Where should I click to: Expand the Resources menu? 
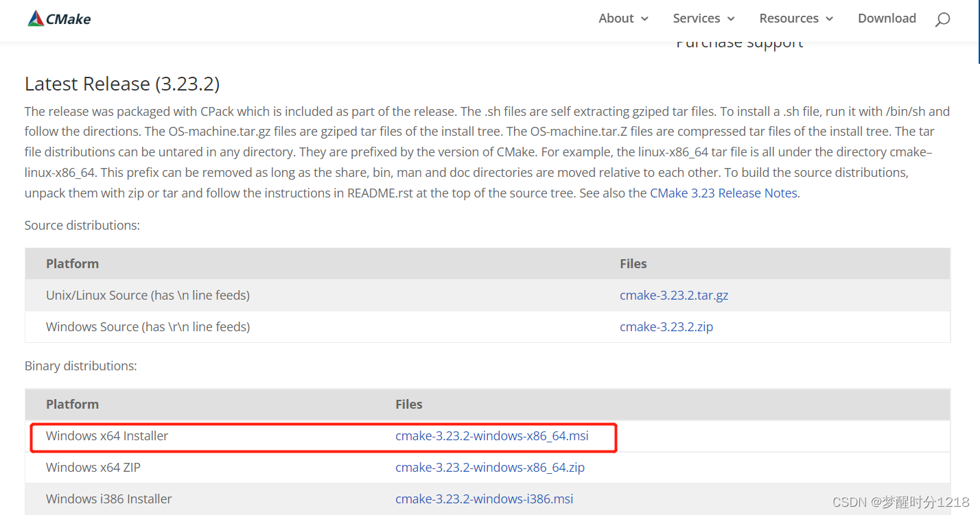(796, 19)
